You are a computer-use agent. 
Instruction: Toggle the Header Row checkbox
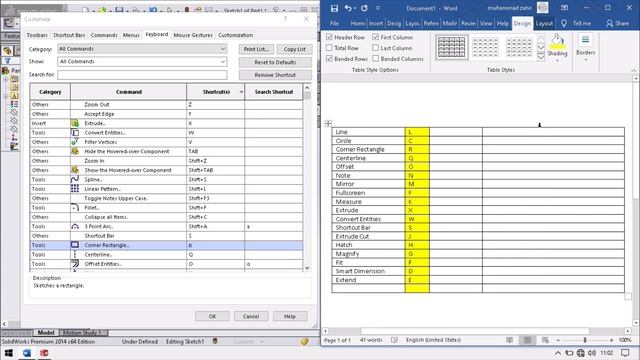pyautogui.click(x=329, y=37)
